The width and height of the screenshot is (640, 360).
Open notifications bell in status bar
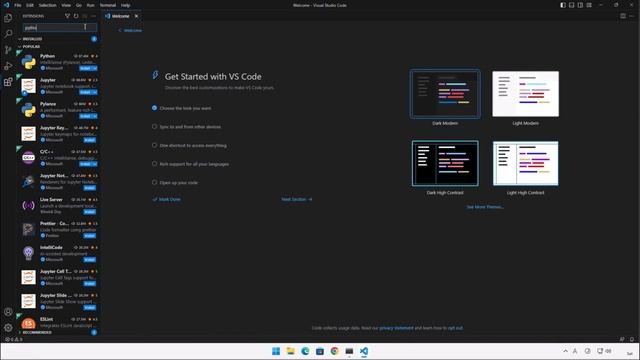(632, 339)
